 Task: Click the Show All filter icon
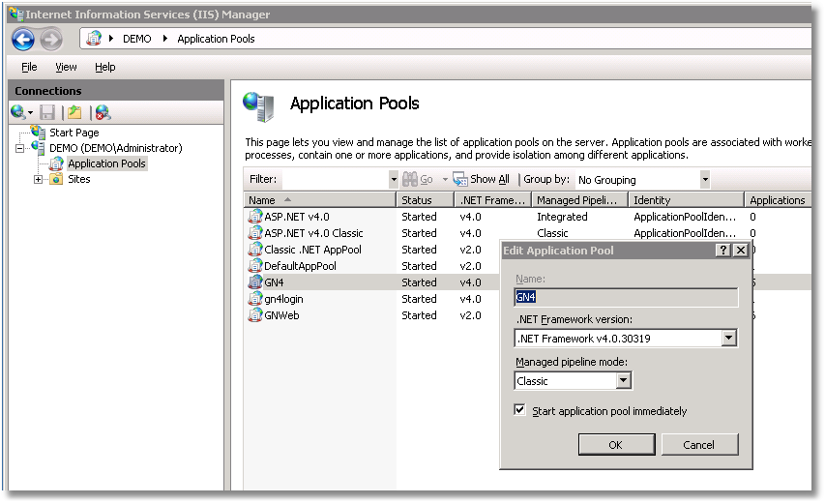point(459,179)
